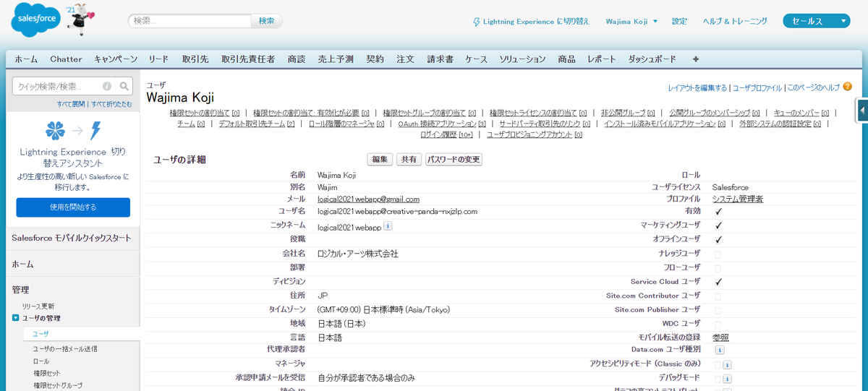868x391 pixels.
Task: Click レイアウトを編集する link
Action: (697, 87)
